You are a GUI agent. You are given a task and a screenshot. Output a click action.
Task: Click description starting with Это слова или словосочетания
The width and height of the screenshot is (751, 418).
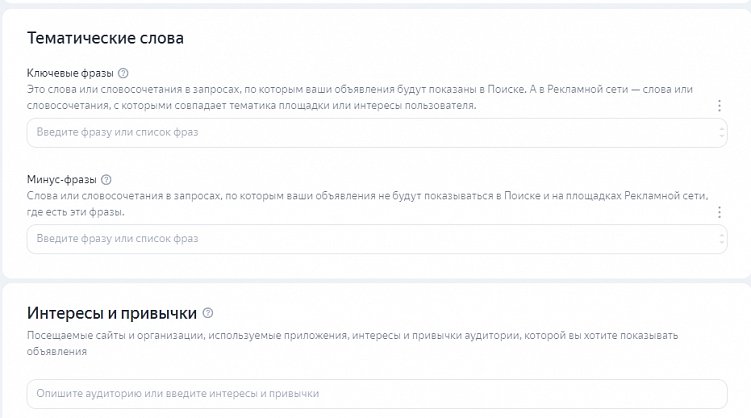pyautogui.click(x=360, y=97)
